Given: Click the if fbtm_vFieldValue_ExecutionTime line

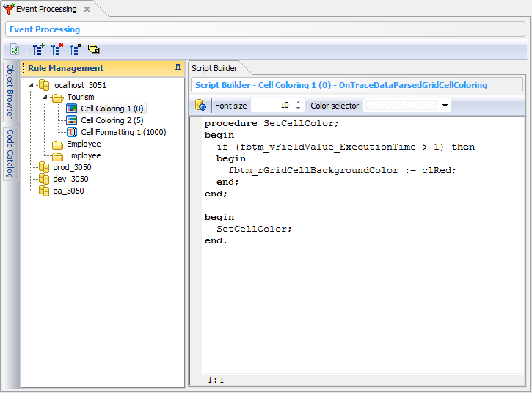Looking at the screenshot, I should 346,147.
